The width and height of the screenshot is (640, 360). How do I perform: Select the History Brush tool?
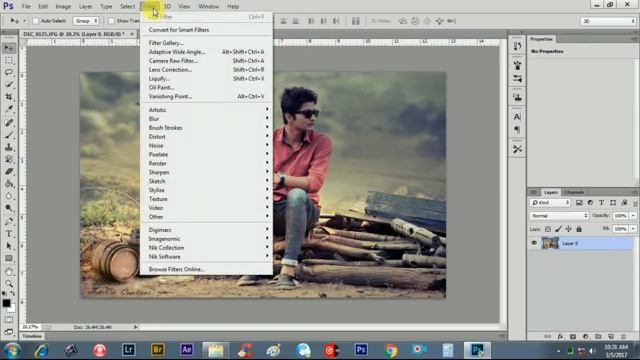[x=9, y=159]
